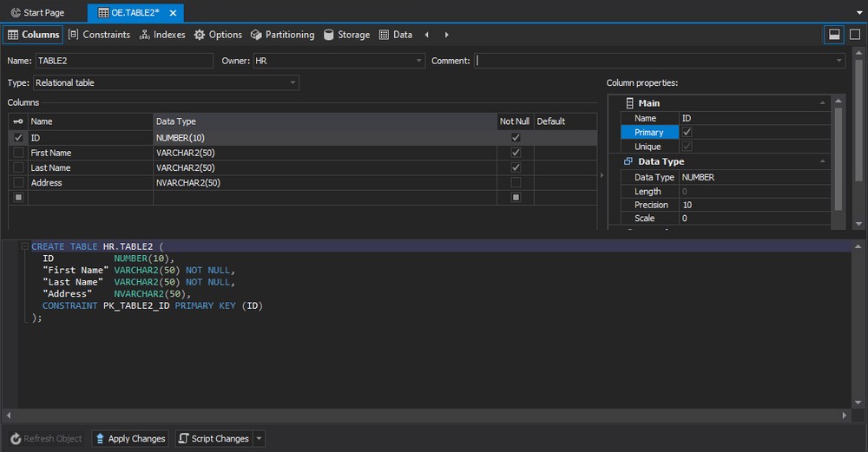Screen dimensions: 868x452
Task: Click the Default column header
Action: tap(565, 121)
